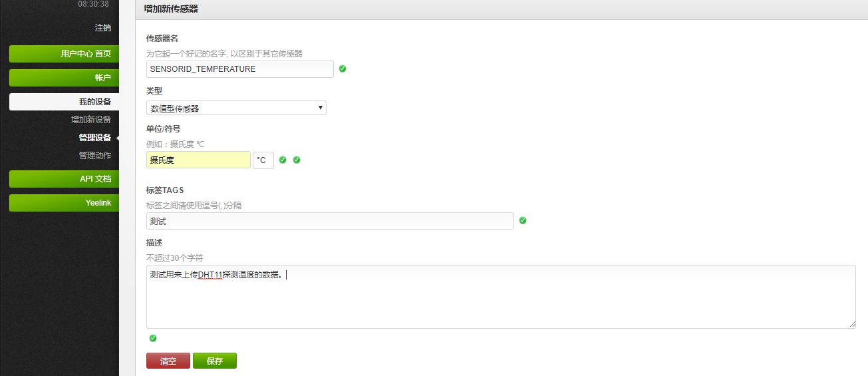Click the second green checkmark in unit row

tap(297, 160)
